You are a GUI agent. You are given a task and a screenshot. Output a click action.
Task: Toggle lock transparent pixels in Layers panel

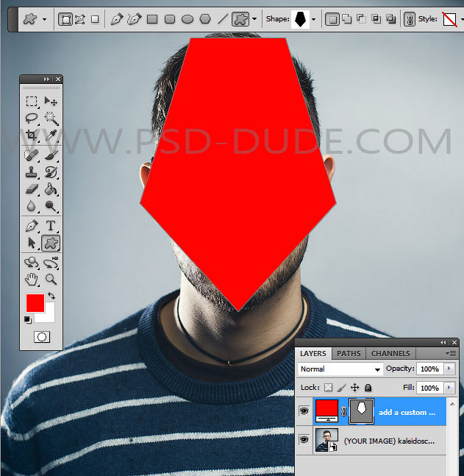tap(329, 387)
